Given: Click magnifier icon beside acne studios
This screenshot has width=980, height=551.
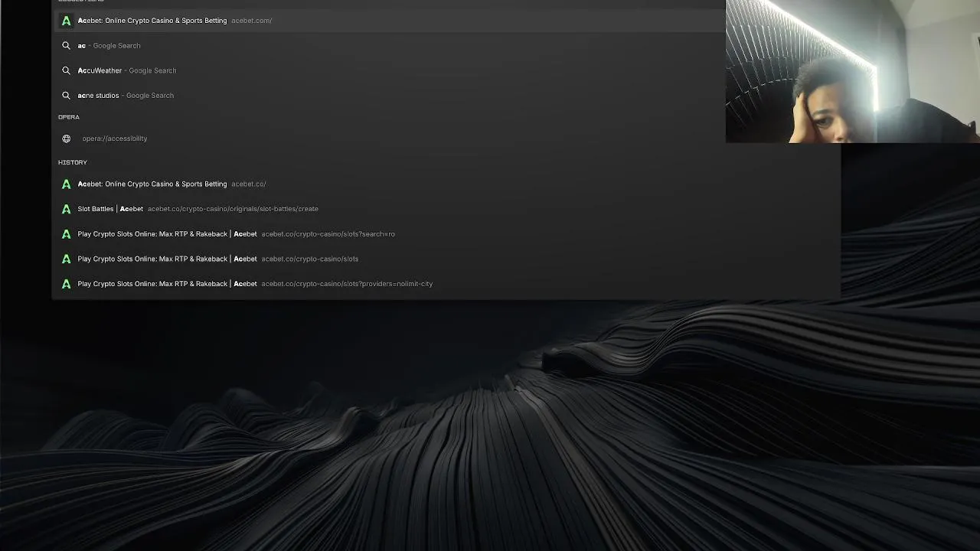Looking at the screenshot, I should tap(66, 95).
